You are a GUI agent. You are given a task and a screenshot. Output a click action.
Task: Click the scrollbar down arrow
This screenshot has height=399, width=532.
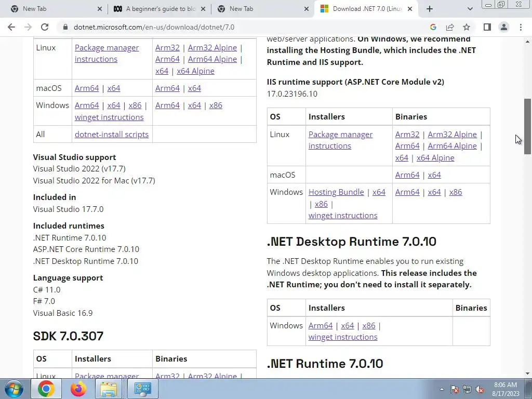pos(527,374)
